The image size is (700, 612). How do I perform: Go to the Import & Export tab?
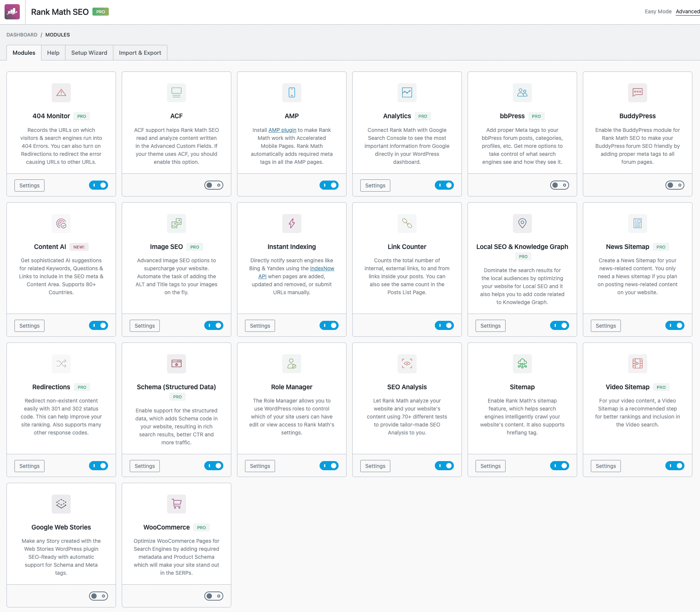coord(140,53)
